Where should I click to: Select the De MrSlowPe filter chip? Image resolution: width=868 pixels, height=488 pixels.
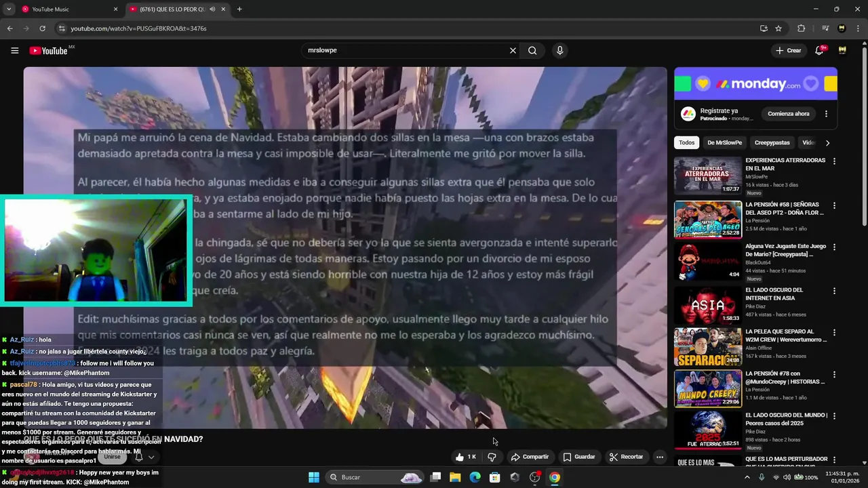point(725,142)
